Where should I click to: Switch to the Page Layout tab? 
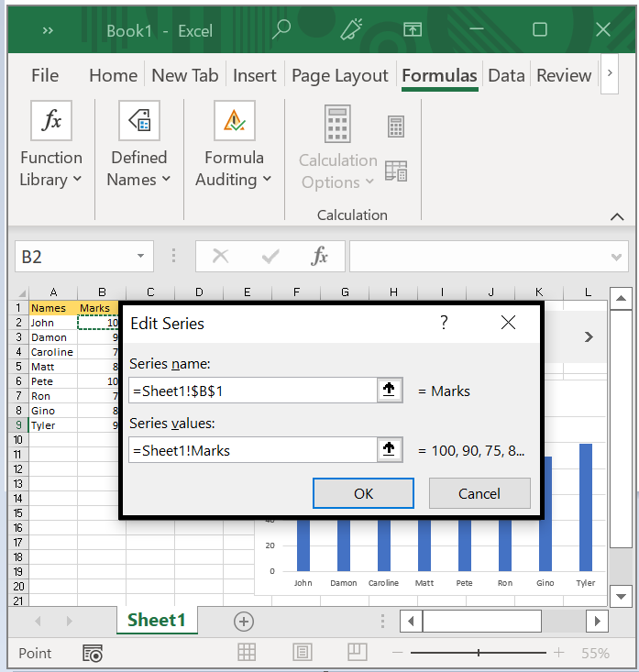(x=340, y=76)
